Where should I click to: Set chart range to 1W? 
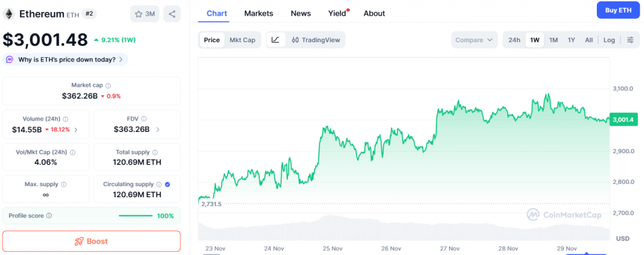click(x=535, y=40)
